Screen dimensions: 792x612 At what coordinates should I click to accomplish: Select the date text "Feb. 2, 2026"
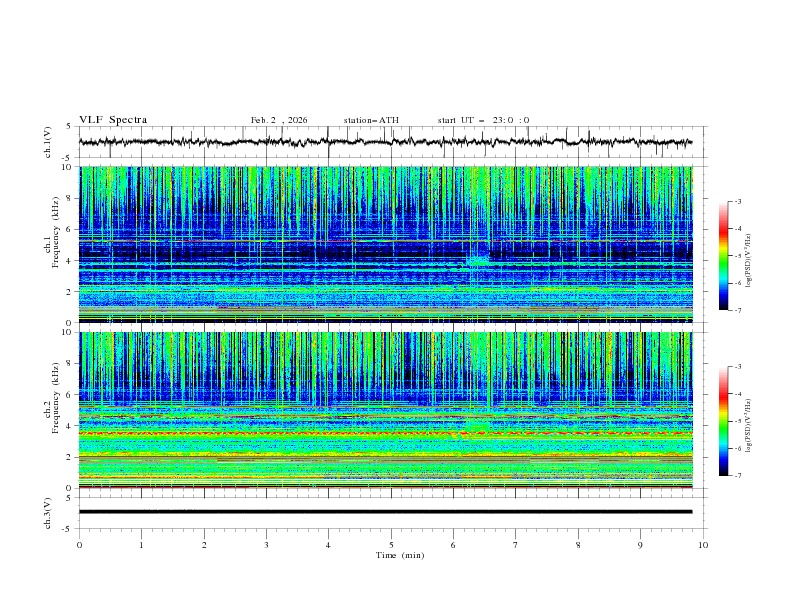[279, 120]
